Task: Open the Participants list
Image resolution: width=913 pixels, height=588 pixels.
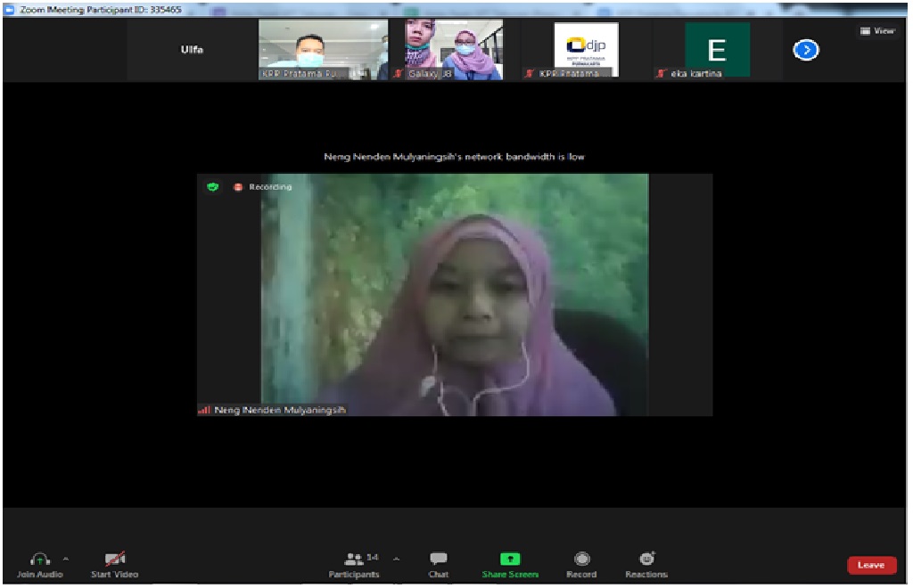Action: point(354,559)
